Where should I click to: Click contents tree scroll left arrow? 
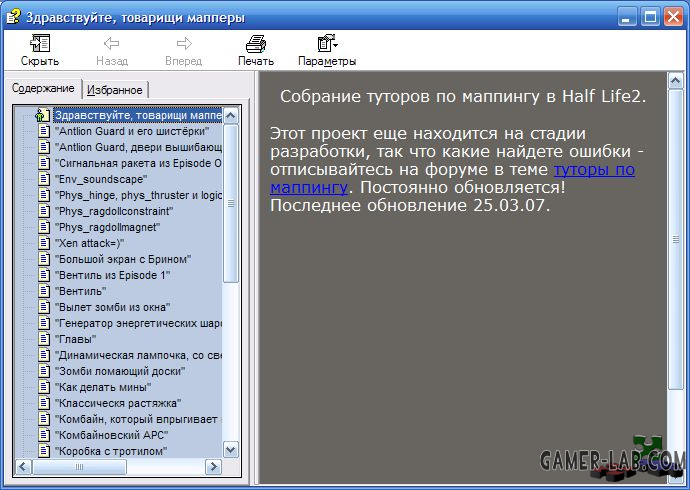coord(23,467)
